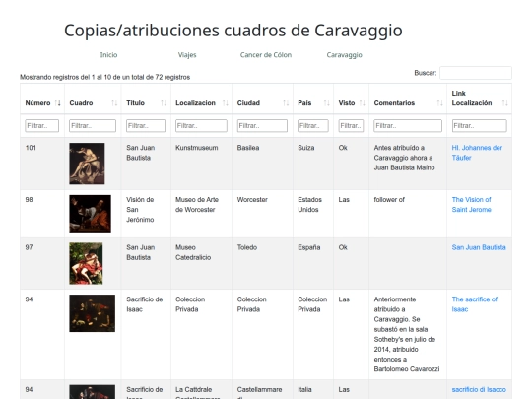The image size is (532, 399).
Task: Click the Número filter field
Action: click(x=41, y=125)
